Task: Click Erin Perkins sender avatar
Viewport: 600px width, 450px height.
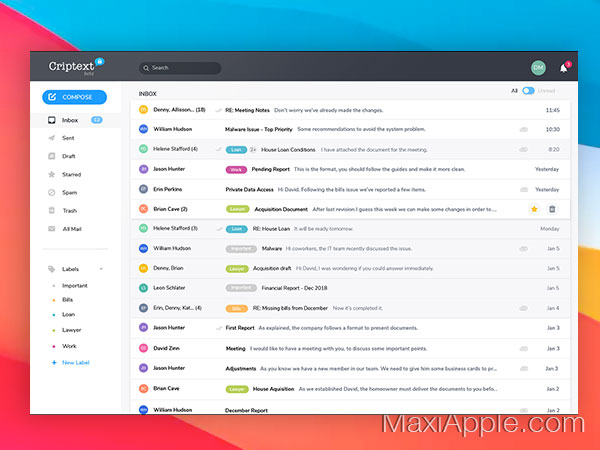Action: point(143,189)
